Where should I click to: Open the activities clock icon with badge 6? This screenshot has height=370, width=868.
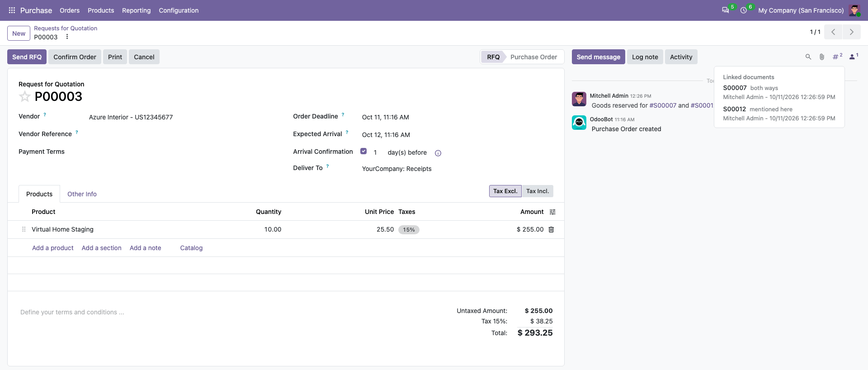(743, 10)
